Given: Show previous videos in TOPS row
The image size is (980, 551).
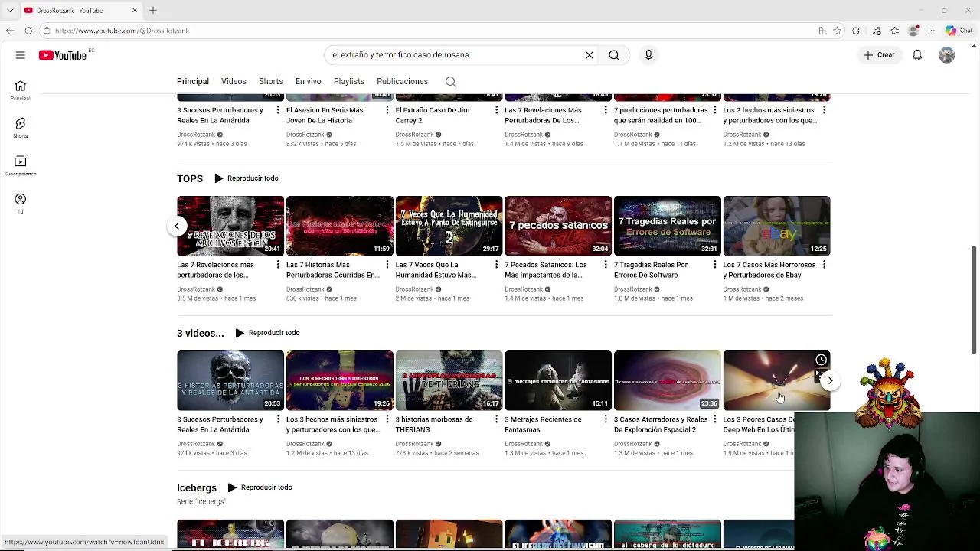Looking at the screenshot, I should click(x=177, y=226).
